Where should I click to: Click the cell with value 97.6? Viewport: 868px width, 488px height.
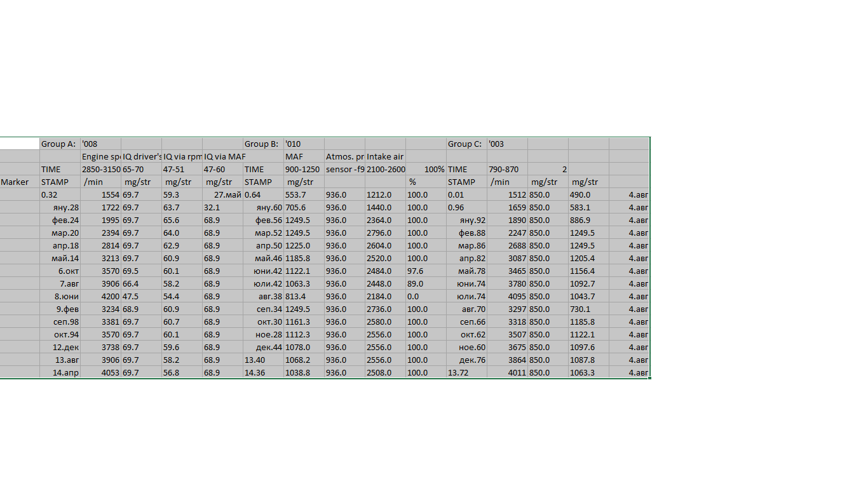(x=426, y=271)
